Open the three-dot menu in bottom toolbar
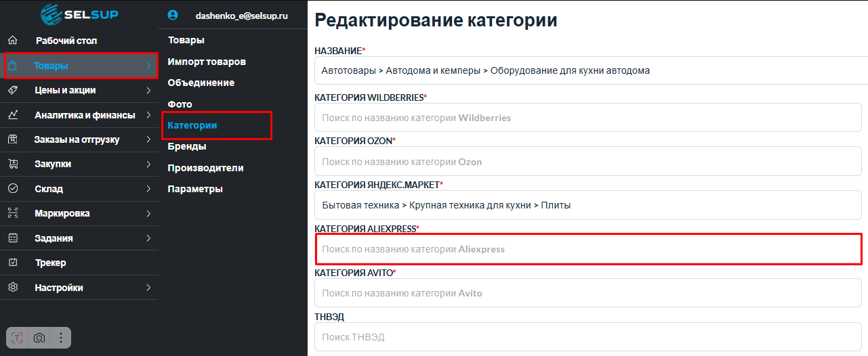This screenshot has width=868, height=356. pyautogui.click(x=61, y=337)
